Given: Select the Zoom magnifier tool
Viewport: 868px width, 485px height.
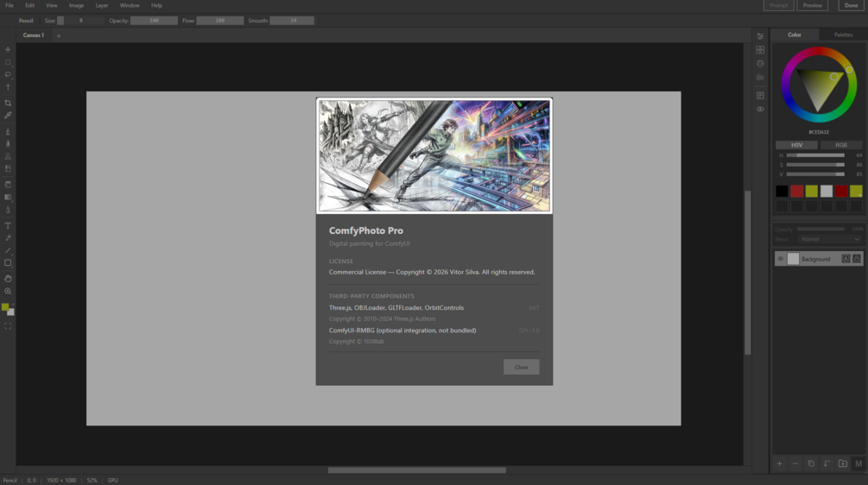Looking at the screenshot, I should (x=8, y=292).
